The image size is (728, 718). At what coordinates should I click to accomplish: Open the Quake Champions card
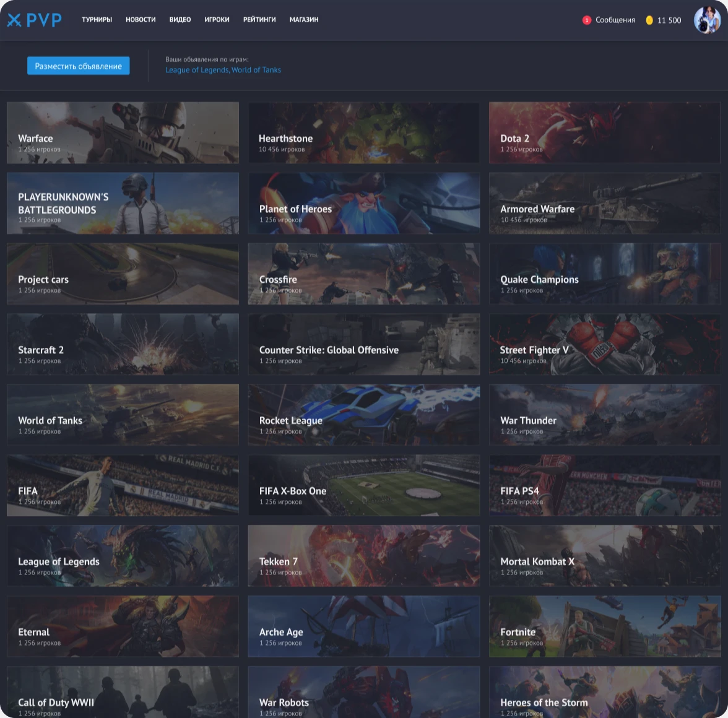[x=605, y=274]
